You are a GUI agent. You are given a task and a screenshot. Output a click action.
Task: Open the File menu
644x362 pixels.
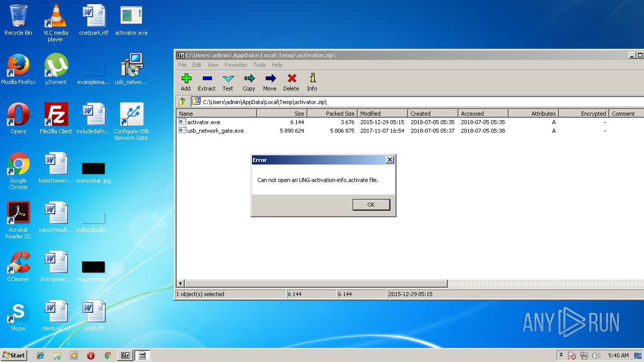click(x=182, y=65)
